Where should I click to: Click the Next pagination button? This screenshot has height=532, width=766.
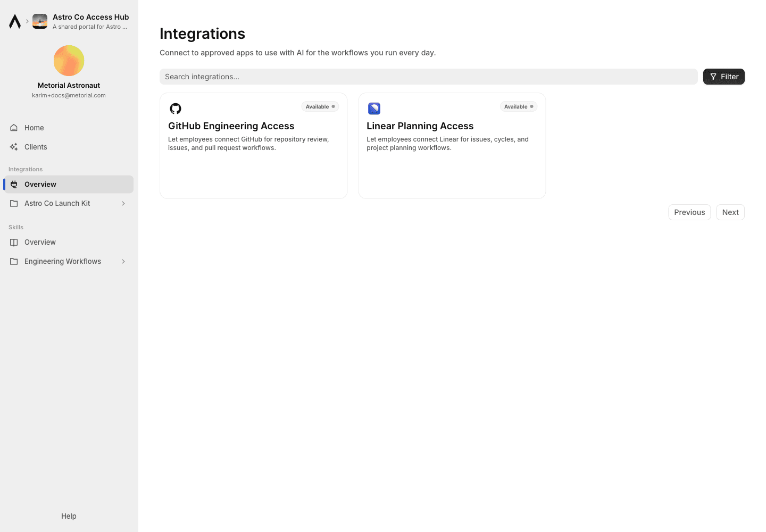[x=730, y=212]
